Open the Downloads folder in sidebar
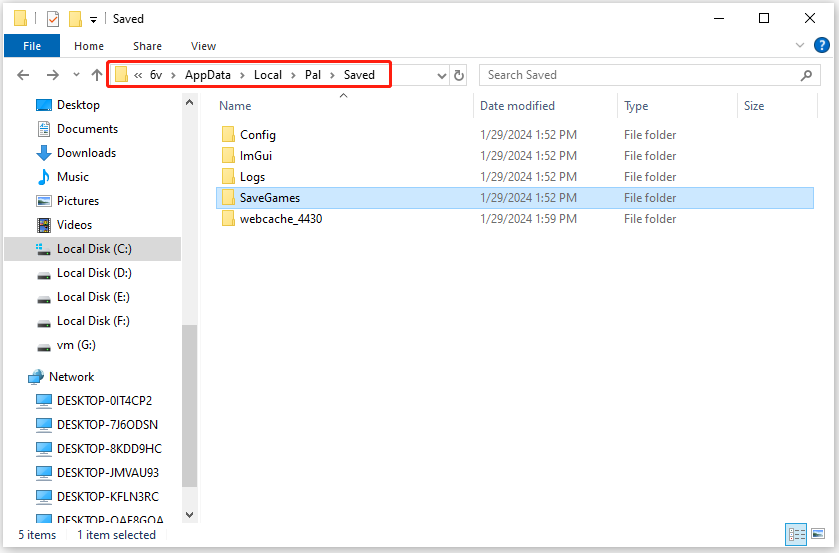Screen dimensions: 839x553 pyautogui.click(x=86, y=153)
